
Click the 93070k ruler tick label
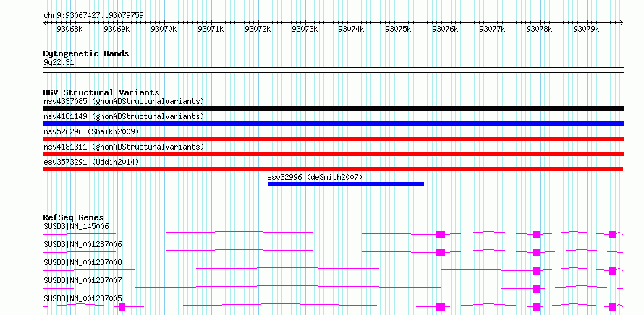point(164,29)
